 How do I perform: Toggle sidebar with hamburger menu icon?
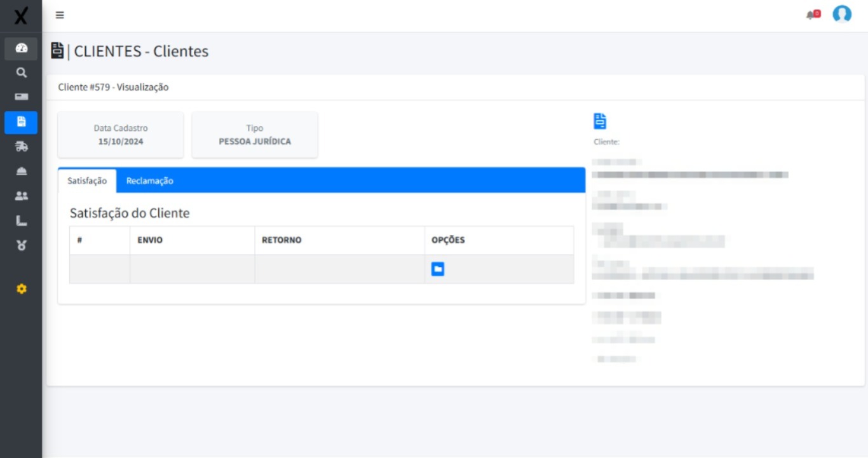(x=60, y=15)
